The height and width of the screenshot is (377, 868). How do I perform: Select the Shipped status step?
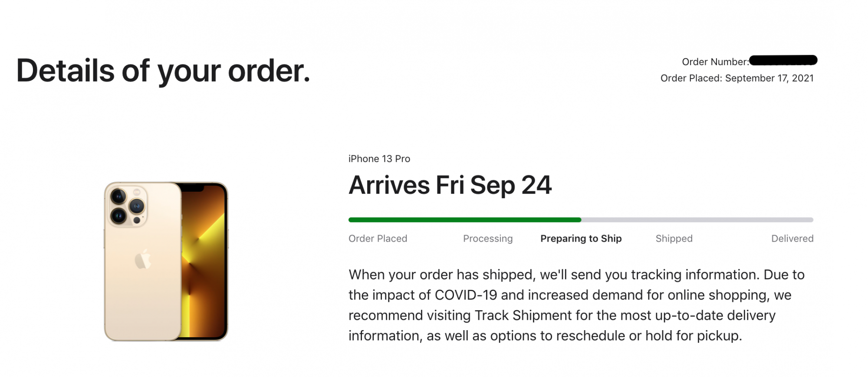(x=674, y=239)
